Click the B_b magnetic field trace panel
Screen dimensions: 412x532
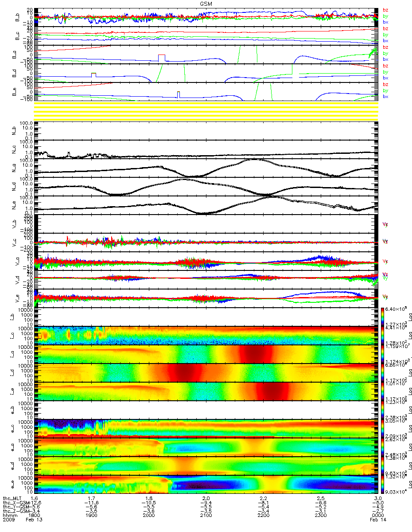206,17
